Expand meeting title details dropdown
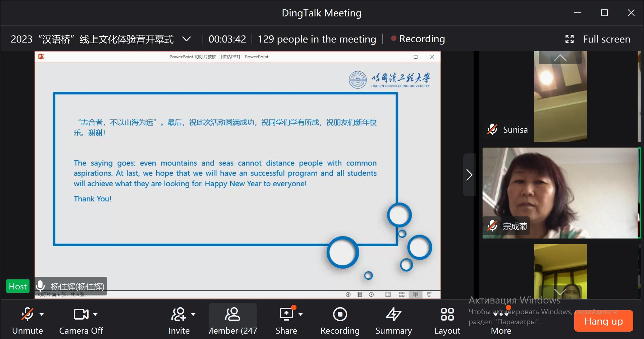Screen dimensions: 644x339 (186, 39)
